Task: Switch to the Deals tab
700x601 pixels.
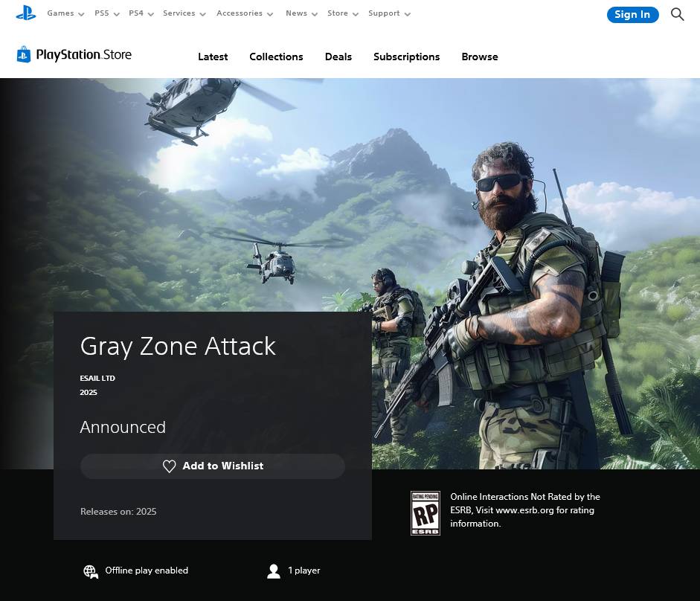Action: (338, 57)
